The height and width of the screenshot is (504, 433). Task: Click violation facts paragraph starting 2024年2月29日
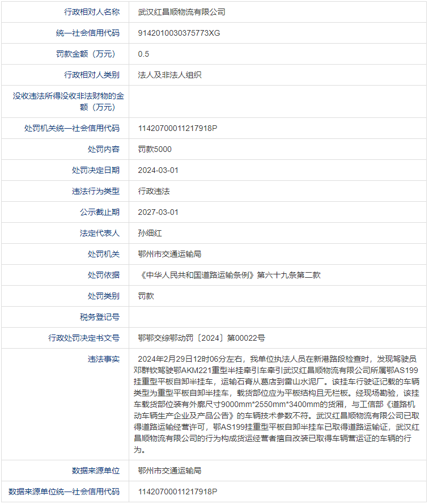tap(277, 404)
